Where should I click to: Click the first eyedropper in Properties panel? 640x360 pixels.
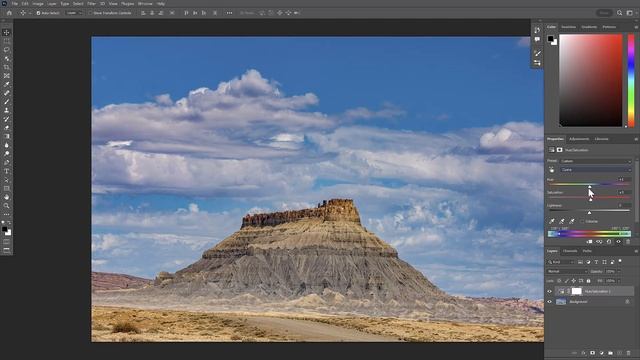(x=552, y=221)
